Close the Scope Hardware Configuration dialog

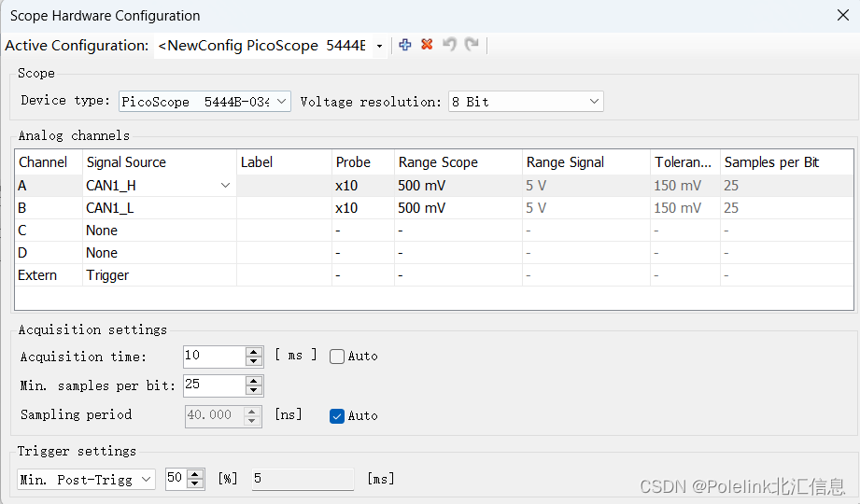tap(843, 15)
